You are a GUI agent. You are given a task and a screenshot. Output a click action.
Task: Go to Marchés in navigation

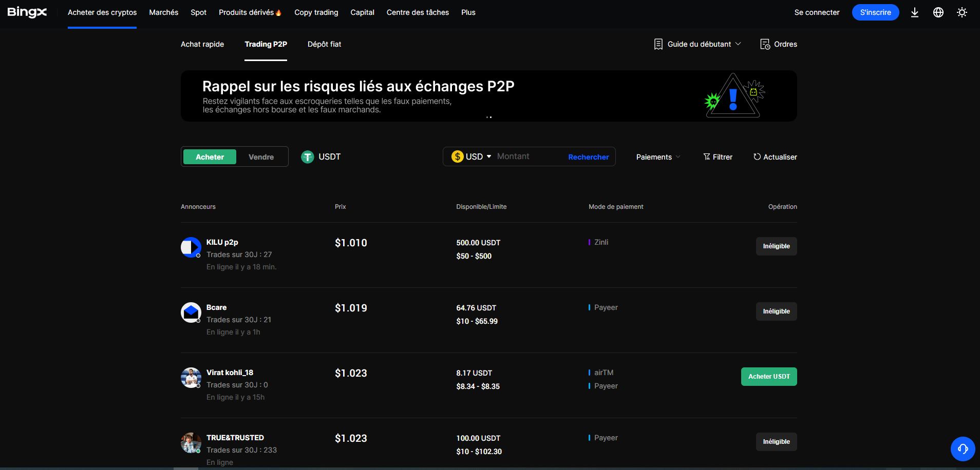tap(164, 12)
